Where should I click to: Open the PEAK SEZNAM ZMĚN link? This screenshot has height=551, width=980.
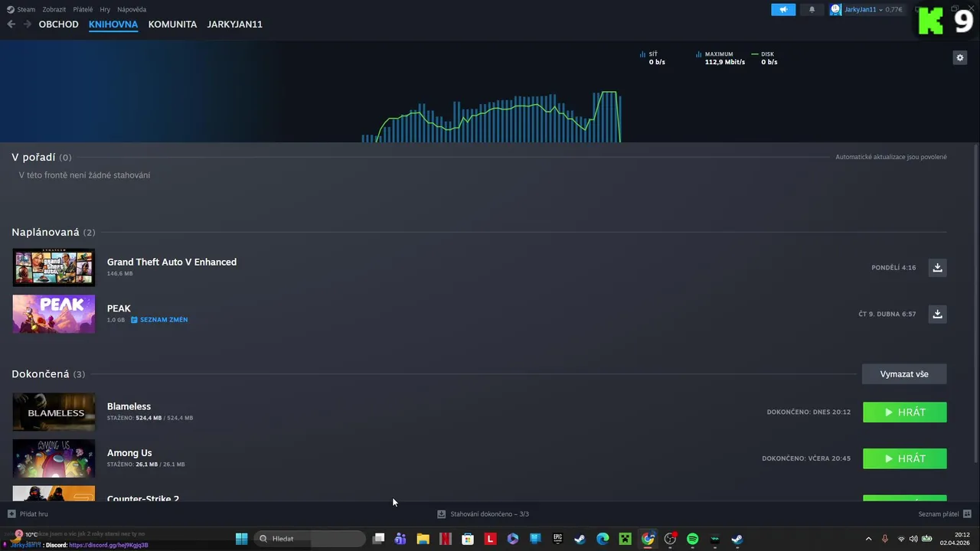click(159, 320)
